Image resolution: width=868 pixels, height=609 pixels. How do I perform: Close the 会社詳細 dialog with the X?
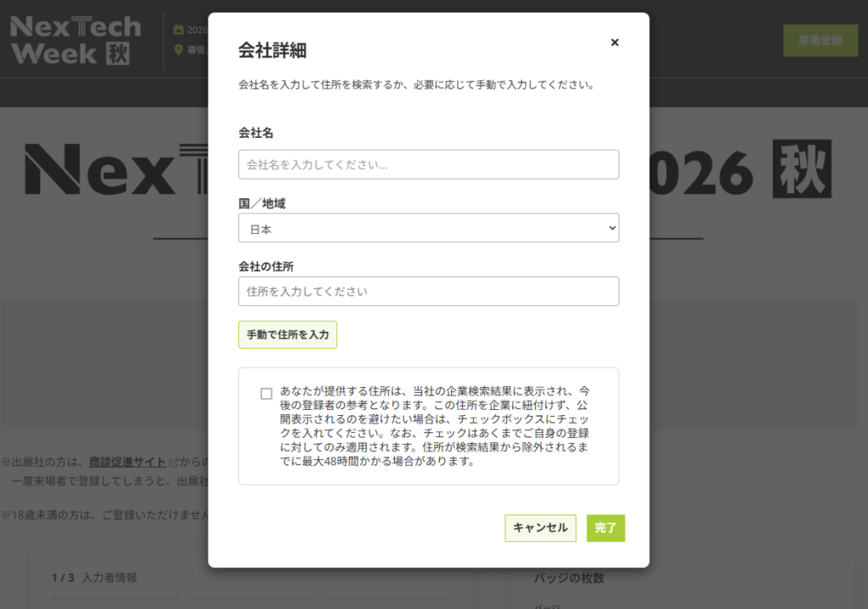point(615,42)
